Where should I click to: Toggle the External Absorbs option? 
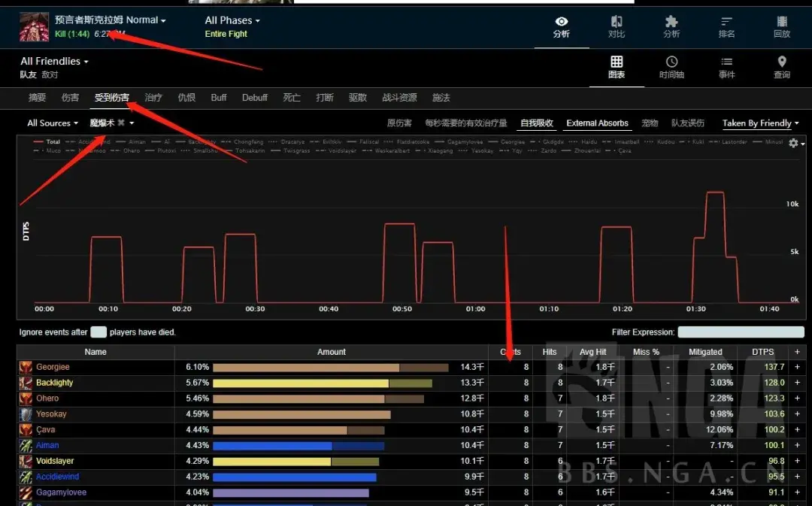pyautogui.click(x=597, y=123)
